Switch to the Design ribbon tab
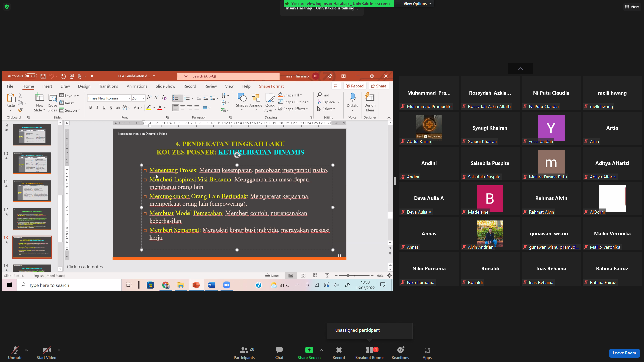Screen dimensions: 644x362 coord(84,86)
